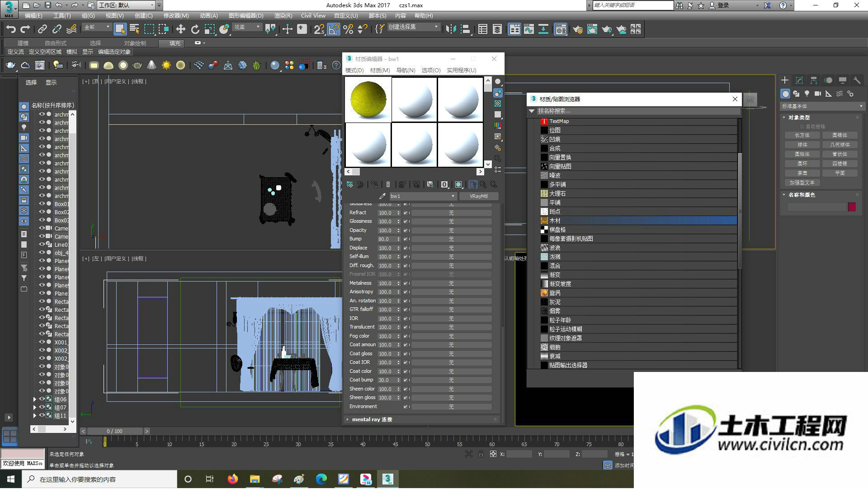Pick material from object eyedropper

[x=382, y=196]
